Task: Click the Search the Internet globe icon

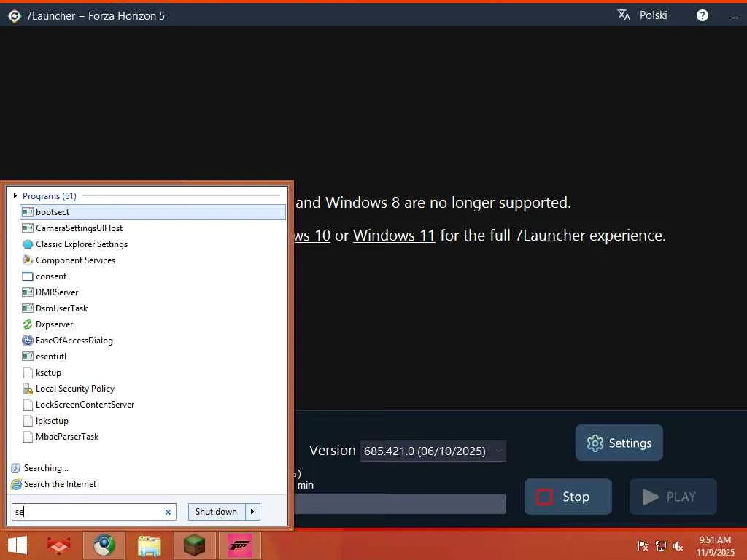Action: point(16,484)
